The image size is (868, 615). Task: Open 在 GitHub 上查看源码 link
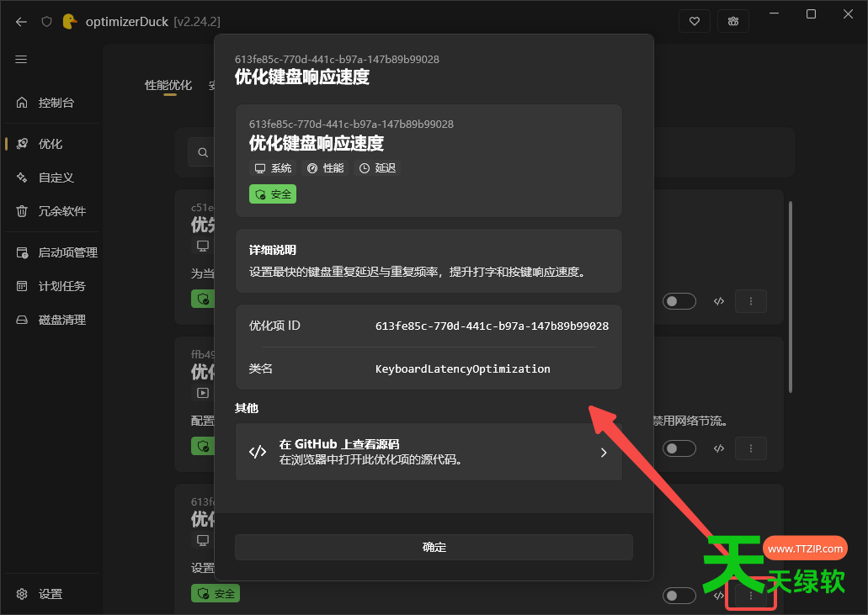click(429, 452)
